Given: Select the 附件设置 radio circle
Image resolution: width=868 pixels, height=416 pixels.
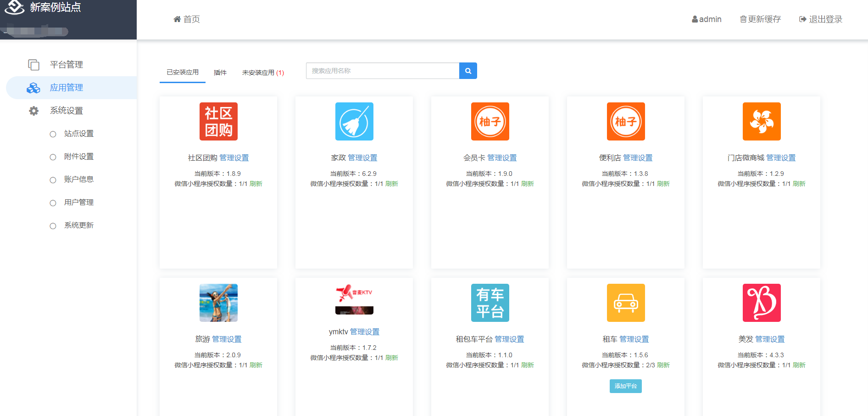Looking at the screenshot, I should point(53,157).
